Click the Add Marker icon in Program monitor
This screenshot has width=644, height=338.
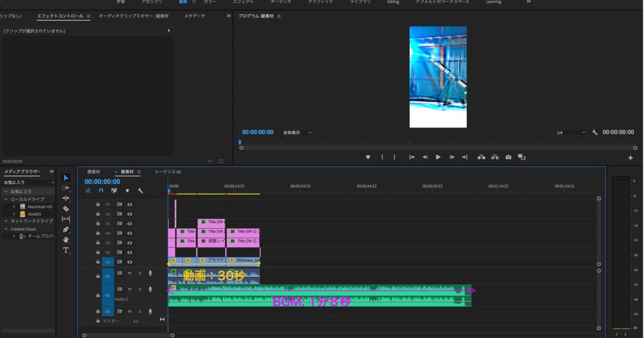(368, 157)
